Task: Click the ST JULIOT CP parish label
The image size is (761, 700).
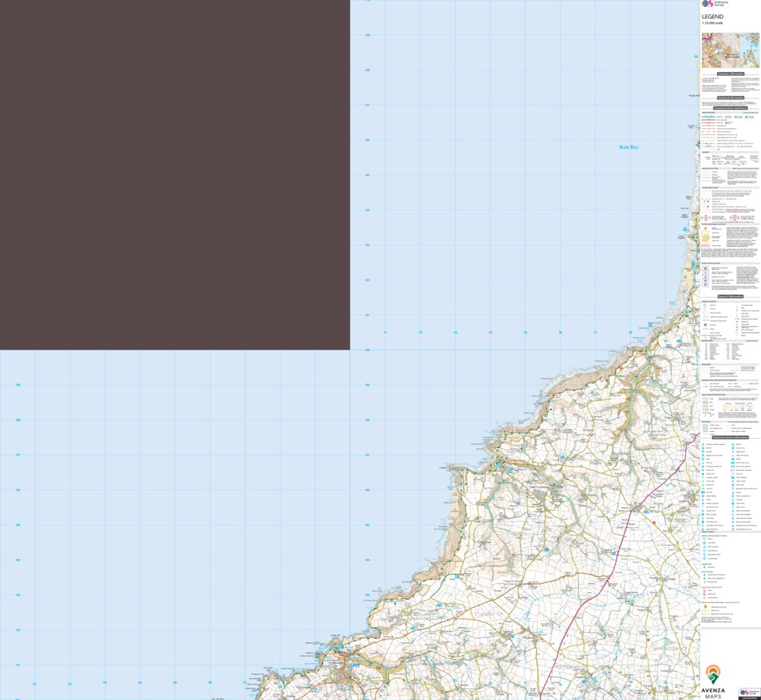Action: 488,613
